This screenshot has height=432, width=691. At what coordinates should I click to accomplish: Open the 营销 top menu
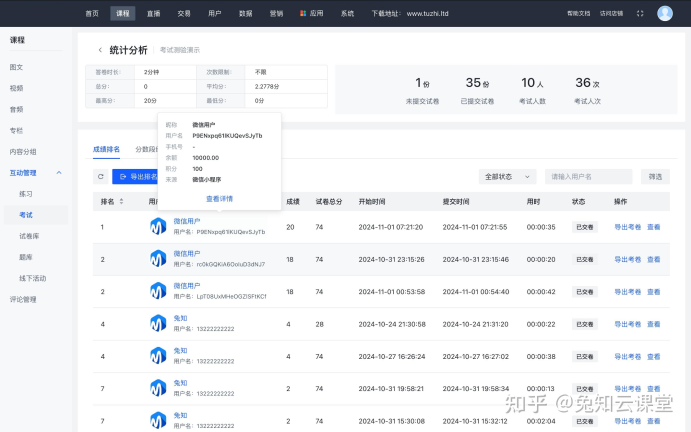pos(276,14)
